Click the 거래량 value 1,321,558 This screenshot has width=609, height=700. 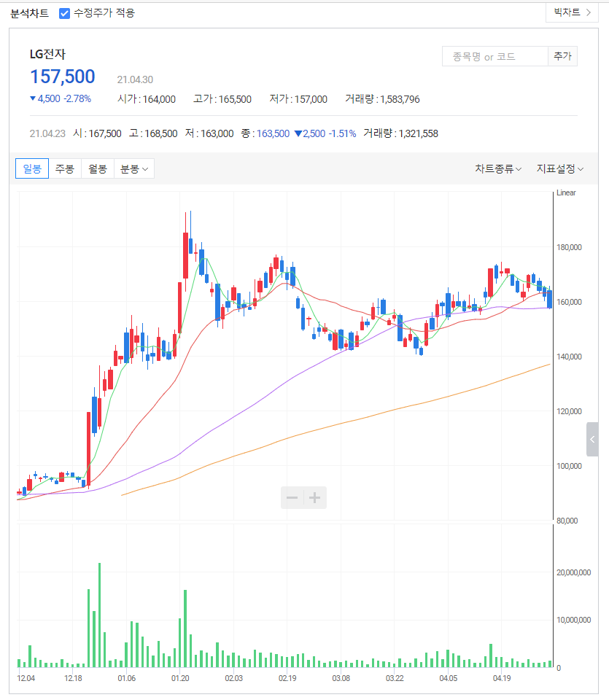point(419,133)
